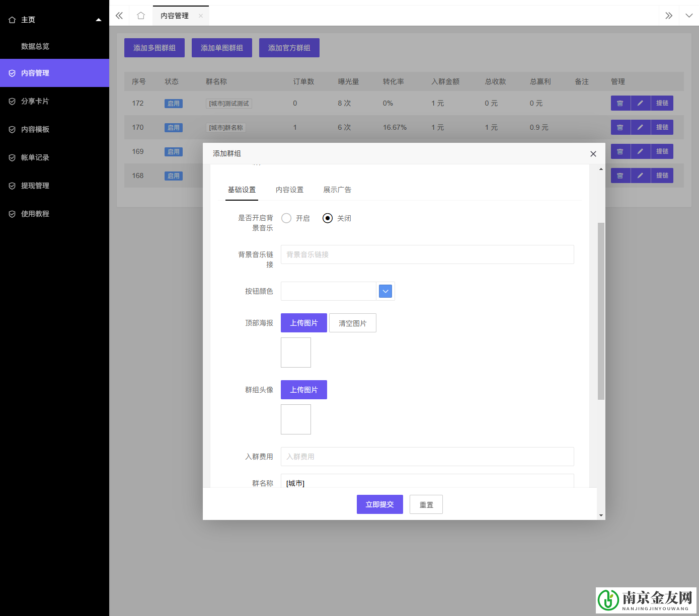Click the 按钮颜色 color value box
Viewport: 699px width, 616px height.
tap(328, 291)
